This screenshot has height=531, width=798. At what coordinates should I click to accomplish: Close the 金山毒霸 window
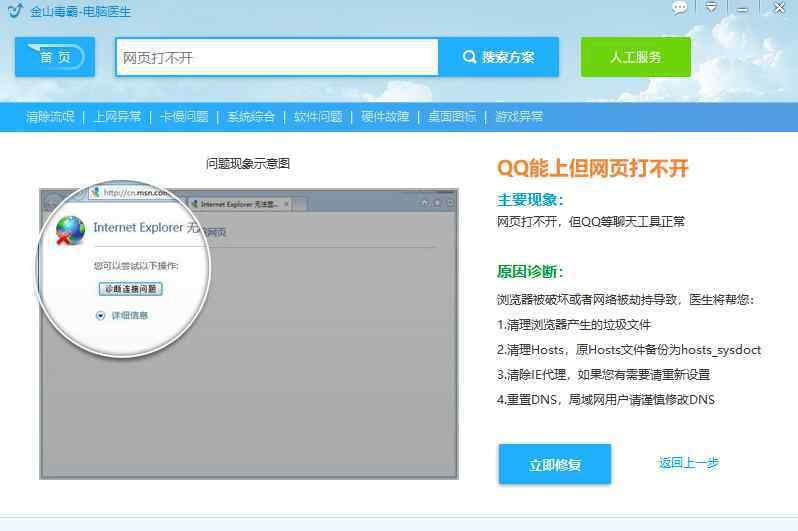coord(779,8)
